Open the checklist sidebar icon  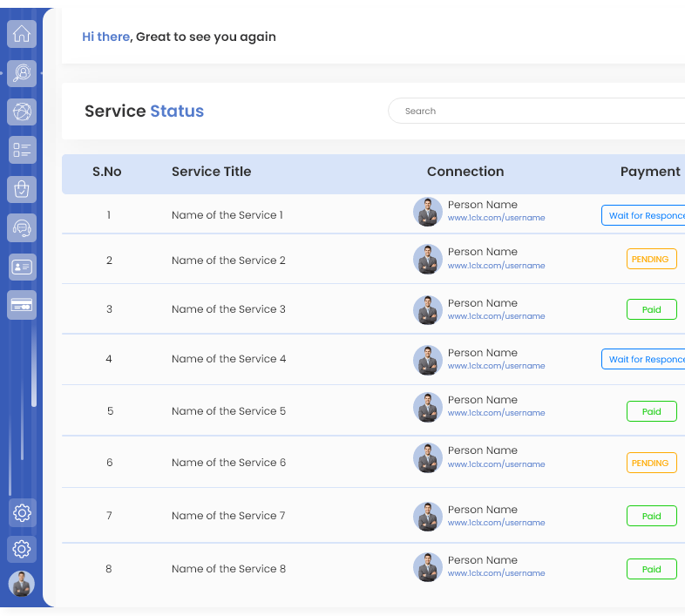click(23, 150)
